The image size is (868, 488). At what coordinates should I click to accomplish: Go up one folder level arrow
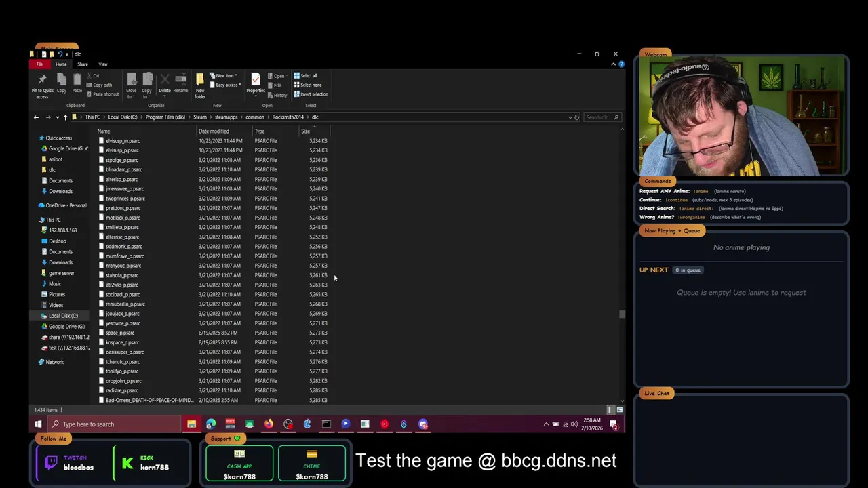tap(65, 117)
